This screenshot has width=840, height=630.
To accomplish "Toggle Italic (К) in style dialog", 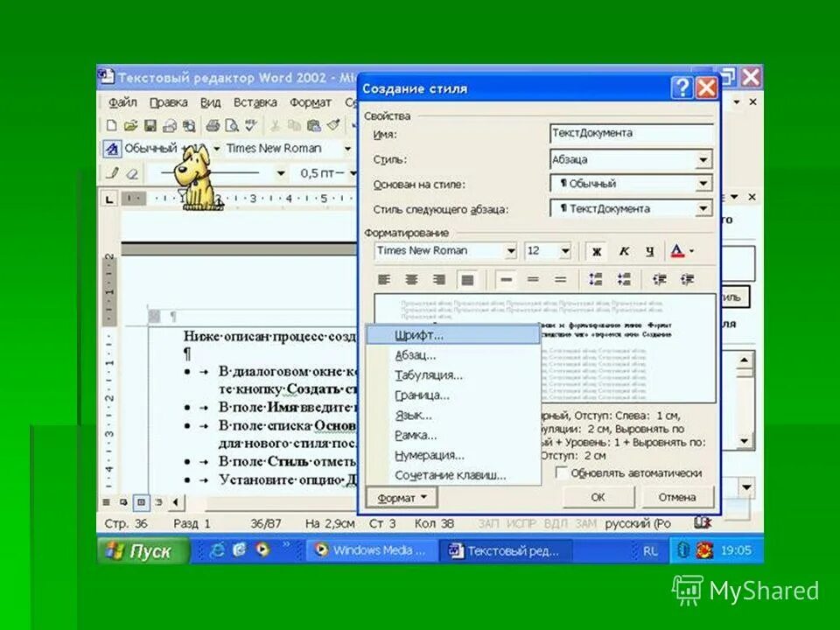I will pos(624,251).
